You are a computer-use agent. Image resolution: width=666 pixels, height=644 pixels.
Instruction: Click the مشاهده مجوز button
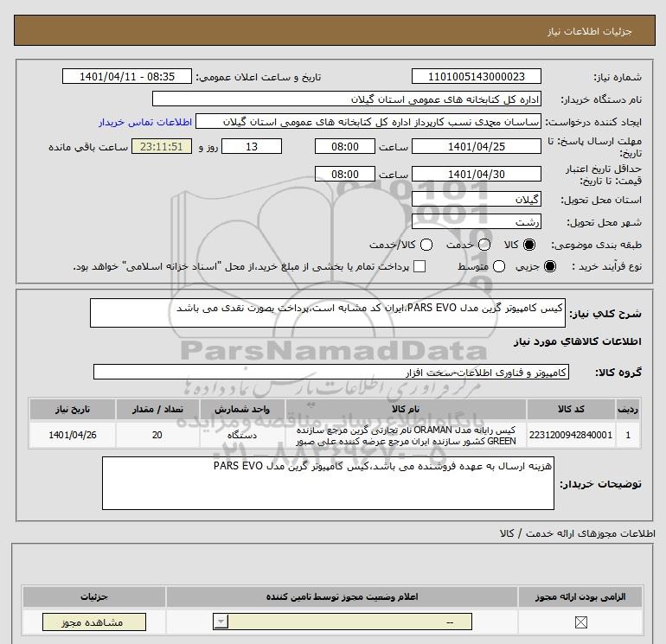(94, 622)
